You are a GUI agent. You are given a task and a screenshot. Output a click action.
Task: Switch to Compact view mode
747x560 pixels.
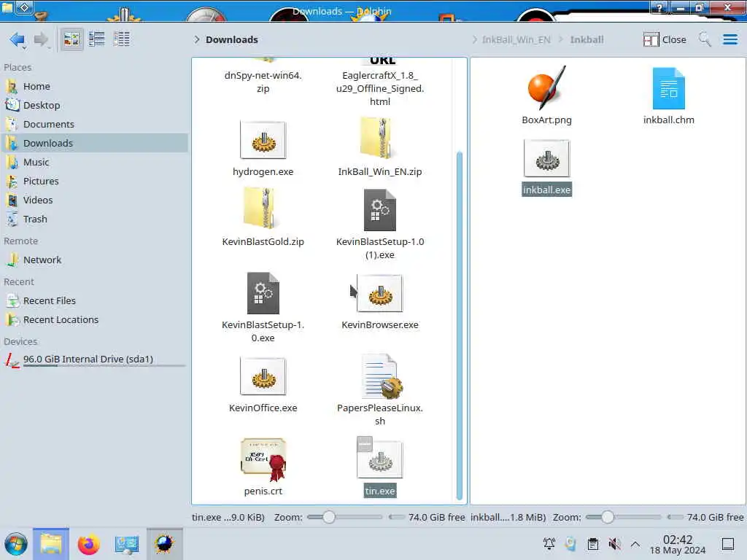97,39
